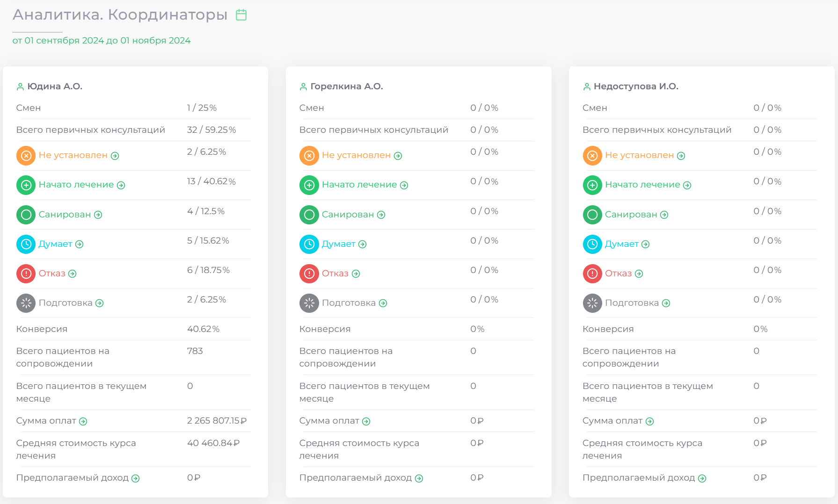Open Санирован link in Недоступова card

pos(636,215)
